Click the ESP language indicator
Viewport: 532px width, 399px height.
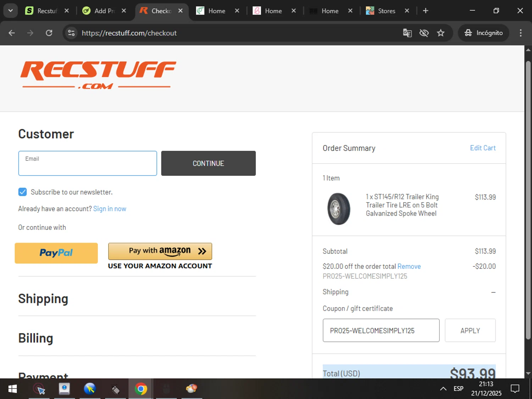(x=458, y=389)
